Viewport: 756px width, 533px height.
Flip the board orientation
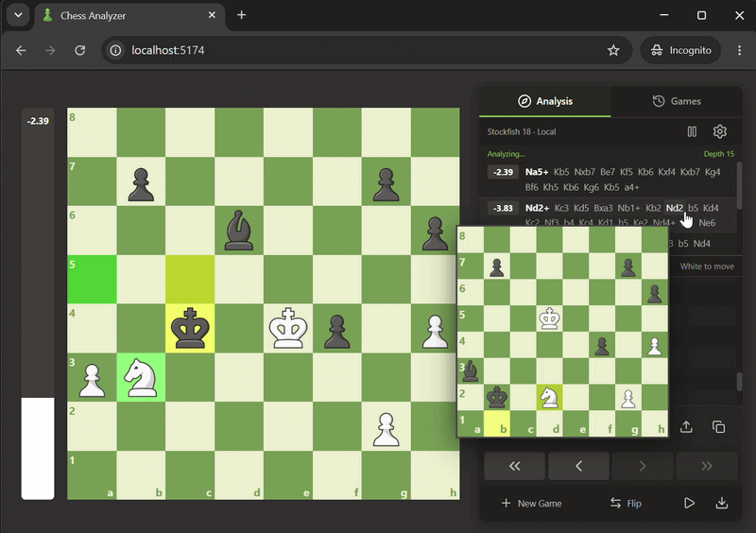(x=626, y=503)
